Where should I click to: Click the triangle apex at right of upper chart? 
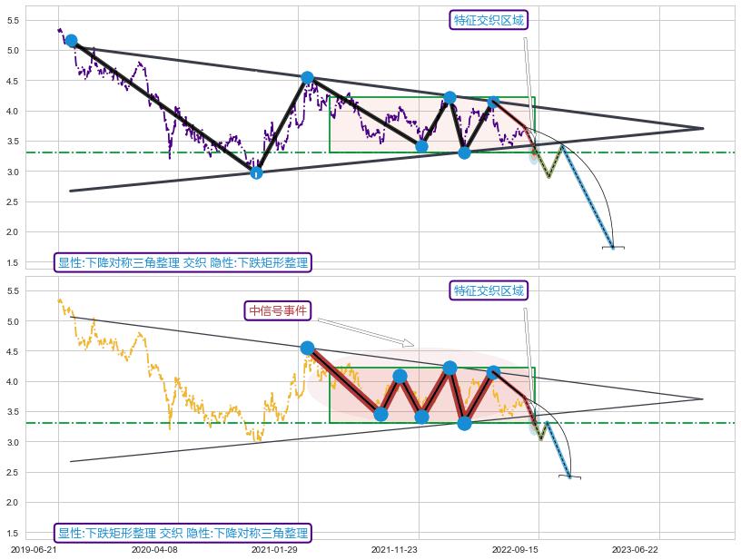tap(702, 128)
